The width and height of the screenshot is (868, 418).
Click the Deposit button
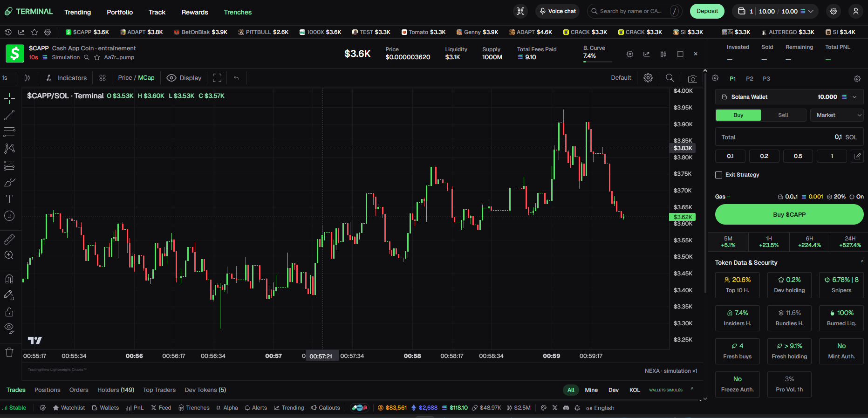[707, 11]
